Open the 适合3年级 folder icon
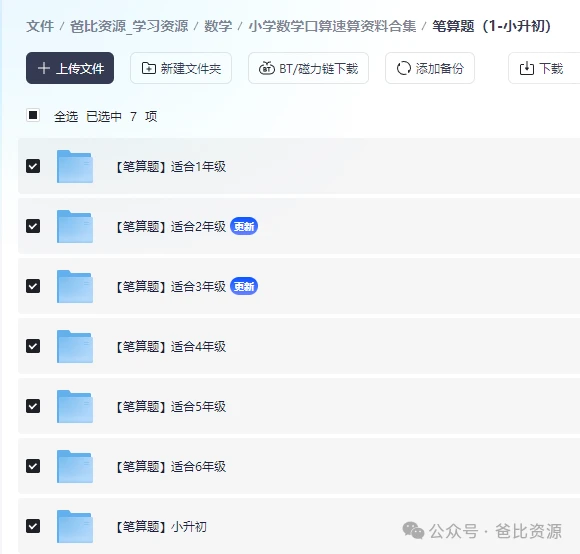The image size is (580, 554). (x=75, y=286)
